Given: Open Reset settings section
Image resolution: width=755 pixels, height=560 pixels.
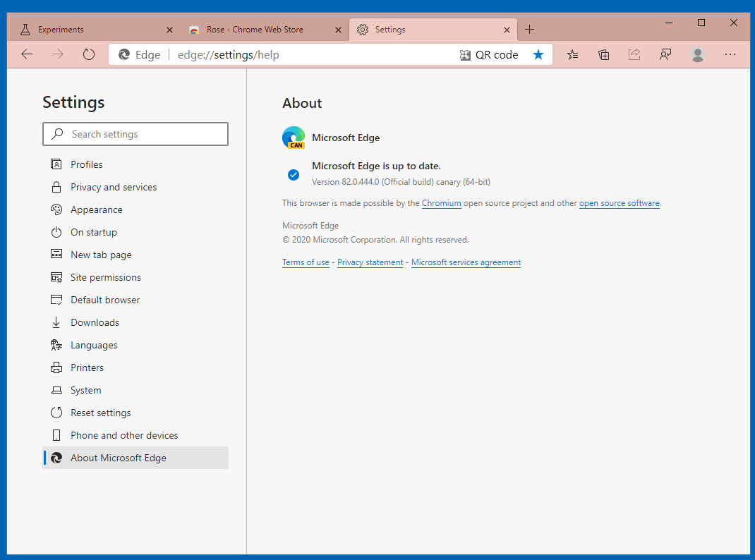Looking at the screenshot, I should pos(135,413).
